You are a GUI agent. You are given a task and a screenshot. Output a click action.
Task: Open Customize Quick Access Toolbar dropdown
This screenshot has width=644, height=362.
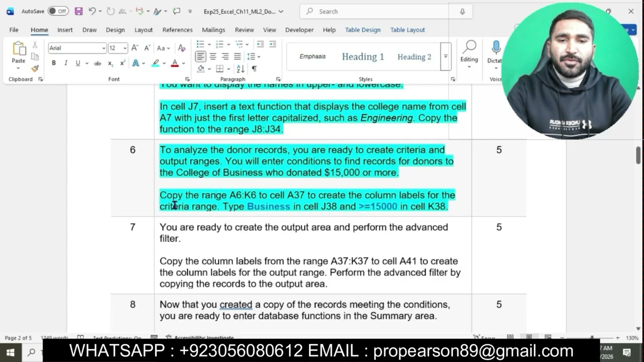click(190, 11)
